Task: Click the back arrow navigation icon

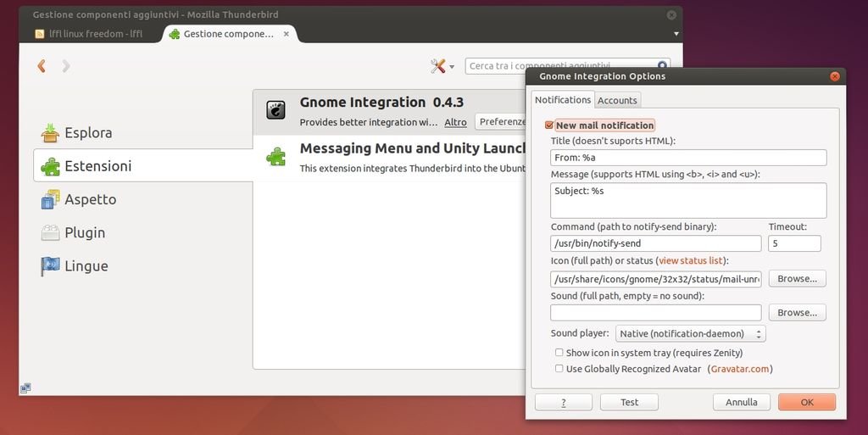Action: [42, 66]
